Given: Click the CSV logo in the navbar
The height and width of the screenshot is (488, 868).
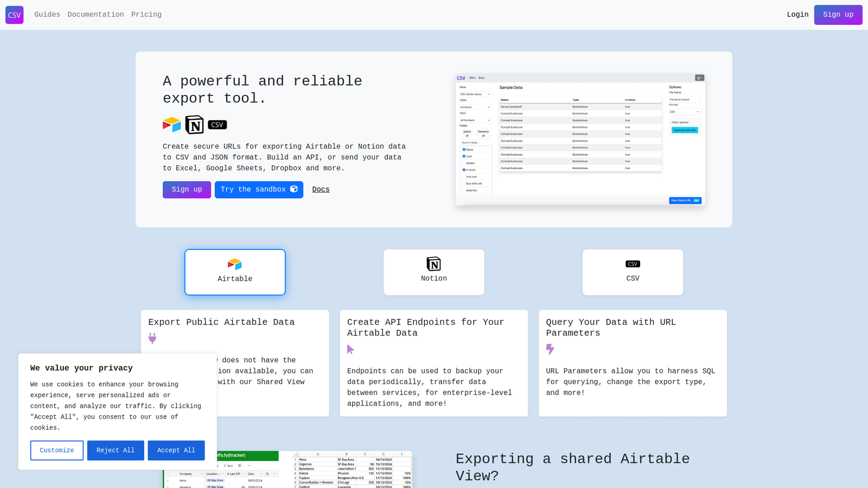Looking at the screenshot, I should (x=14, y=15).
